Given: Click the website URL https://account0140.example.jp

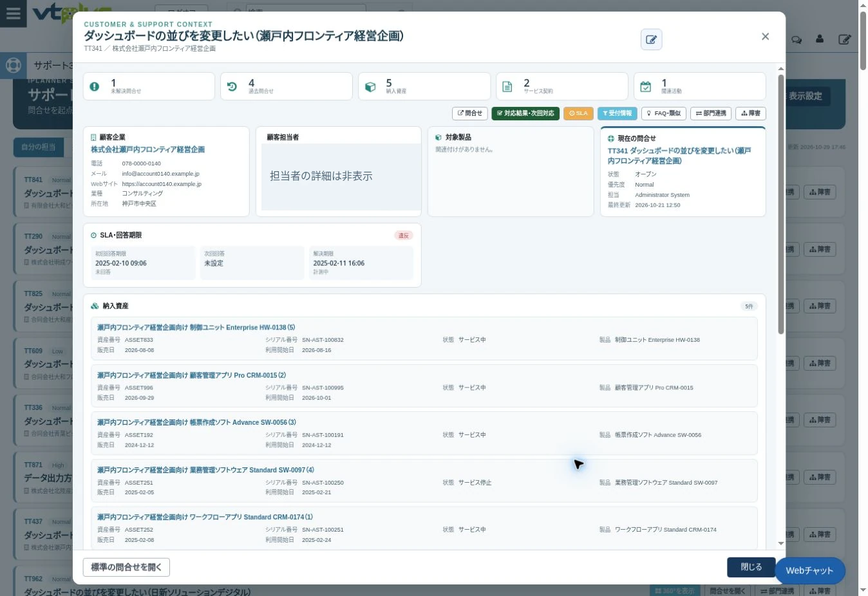Looking at the screenshot, I should [x=162, y=184].
